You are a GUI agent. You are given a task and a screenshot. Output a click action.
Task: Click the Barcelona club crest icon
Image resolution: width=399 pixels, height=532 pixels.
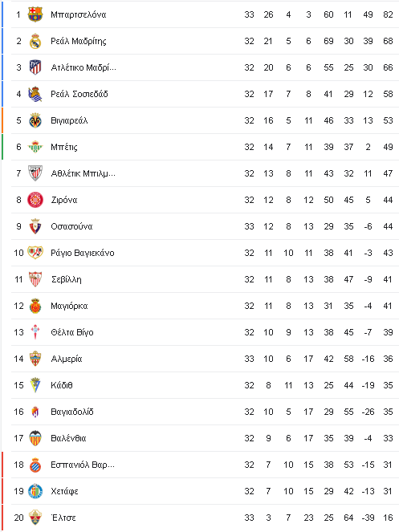click(x=35, y=14)
